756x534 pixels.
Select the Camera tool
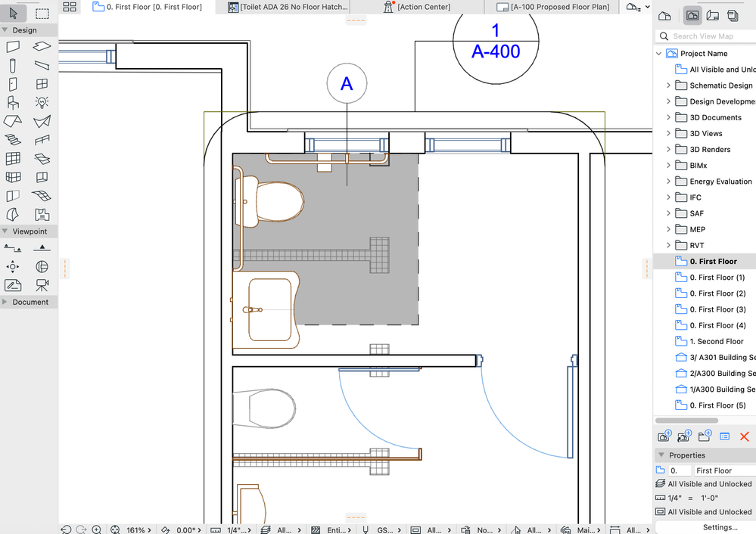coord(42,285)
